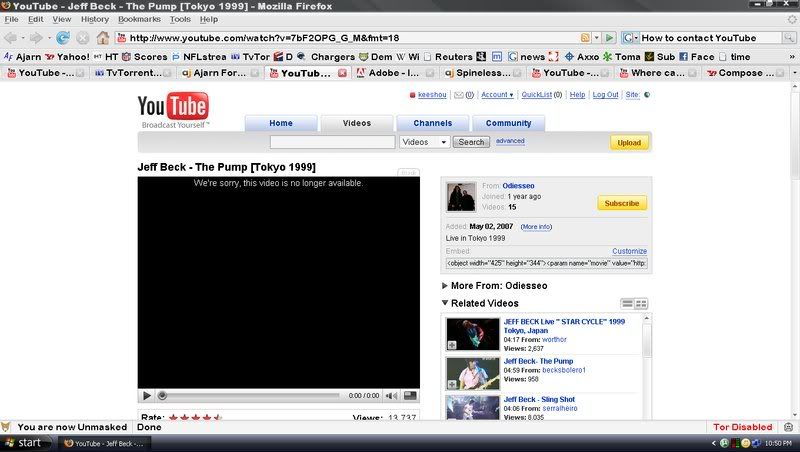The height and width of the screenshot is (452, 800).
Task: Open the Sling Shot video thumbnail
Action: [472, 408]
